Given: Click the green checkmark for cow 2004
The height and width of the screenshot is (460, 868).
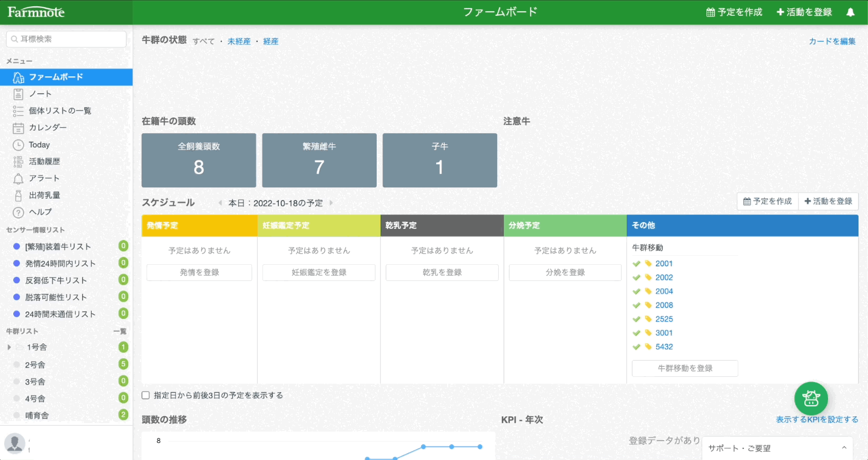Looking at the screenshot, I should point(637,292).
